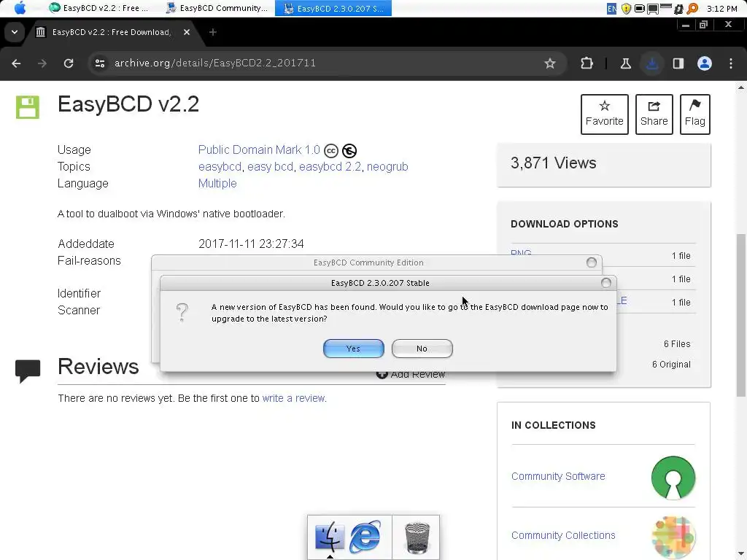747x560 pixels.
Task: Click the network monitor tray icon
Action: (653, 8)
